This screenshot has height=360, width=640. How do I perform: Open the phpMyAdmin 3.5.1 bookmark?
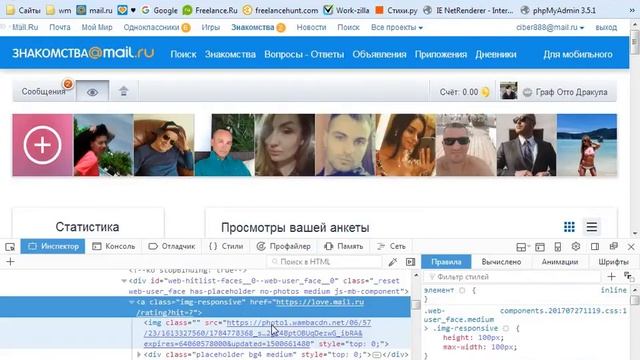point(558,10)
